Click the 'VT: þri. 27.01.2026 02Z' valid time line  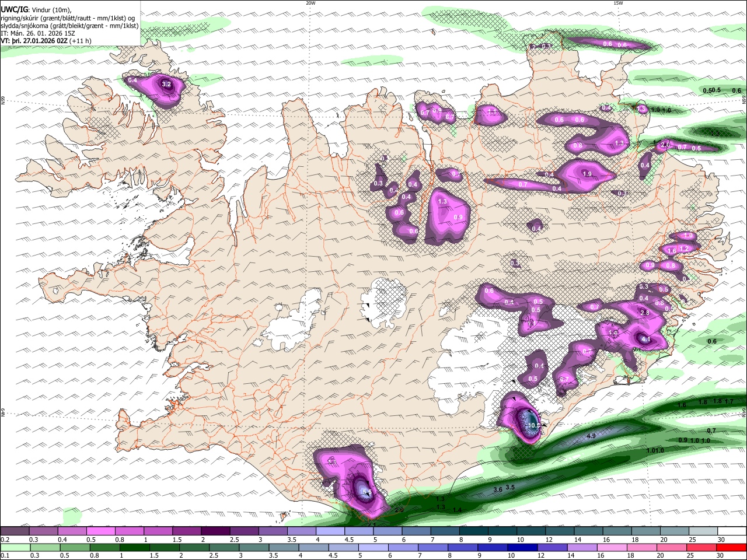click(x=34, y=41)
